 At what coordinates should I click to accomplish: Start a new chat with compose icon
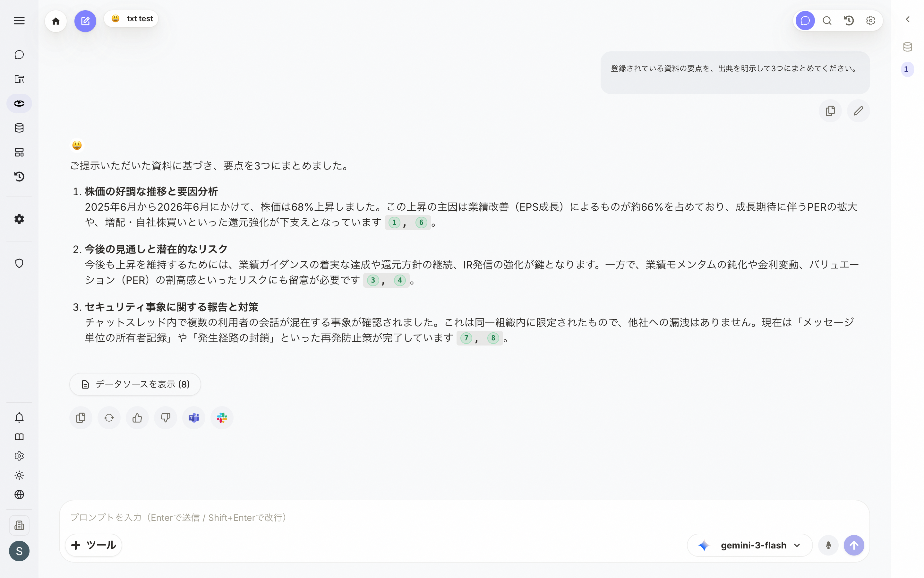(x=85, y=21)
